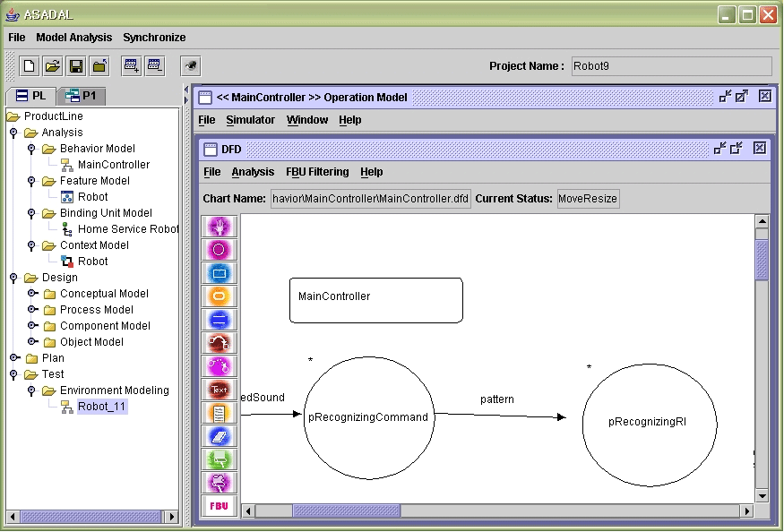
Task: Click the greyed-out toolbar icon beside remove product
Action: 191,66
